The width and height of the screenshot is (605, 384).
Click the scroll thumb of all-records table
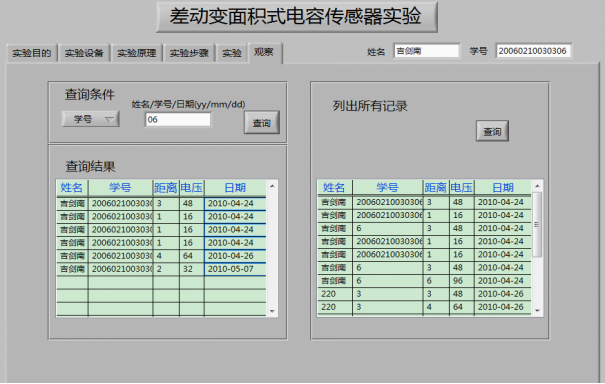537,225
